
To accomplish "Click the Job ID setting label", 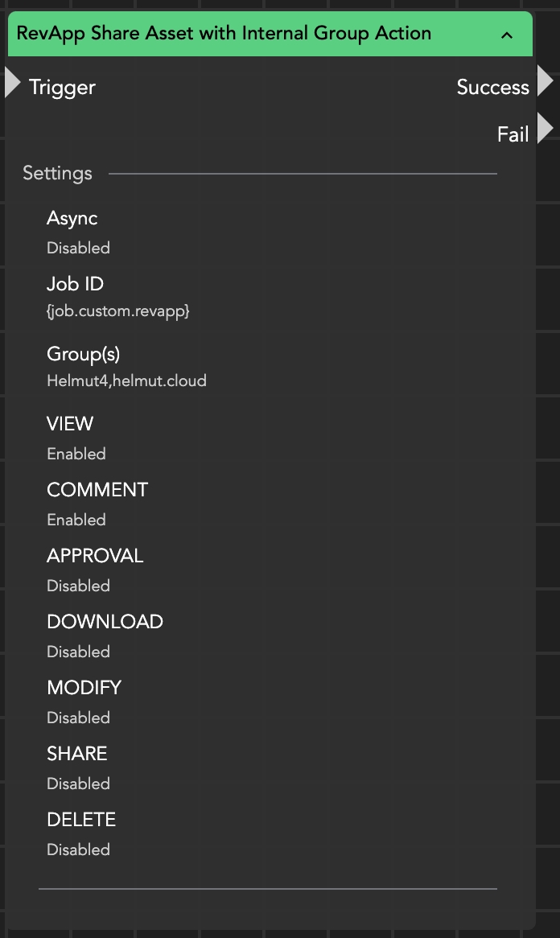I will click(x=75, y=284).
